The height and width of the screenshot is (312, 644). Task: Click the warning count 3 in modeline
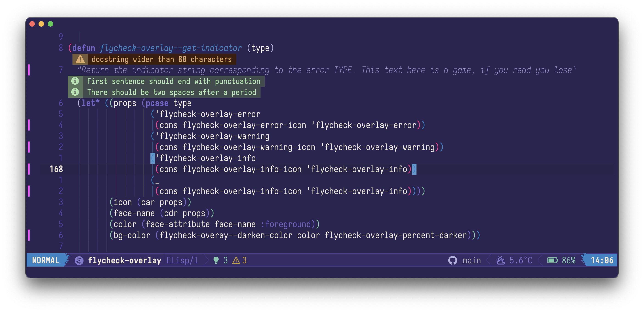(x=244, y=261)
